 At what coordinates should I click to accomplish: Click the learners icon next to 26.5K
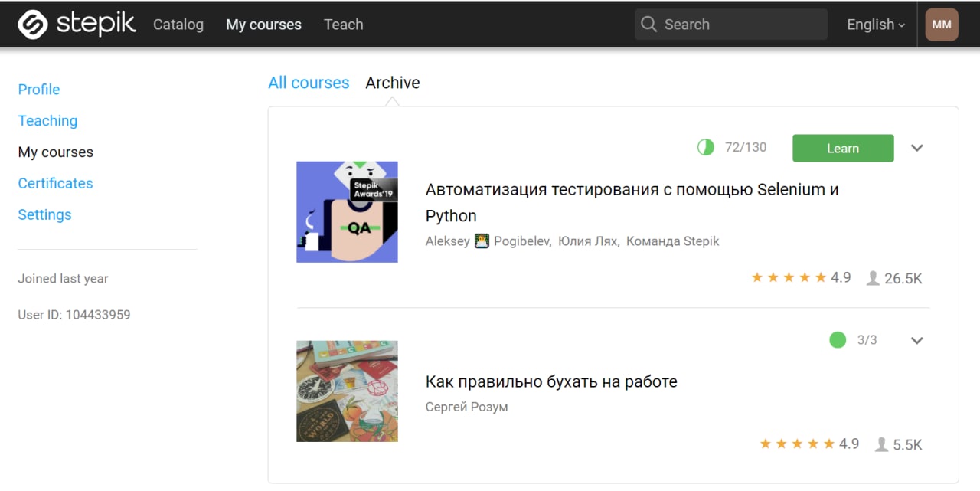pos(873,278)
